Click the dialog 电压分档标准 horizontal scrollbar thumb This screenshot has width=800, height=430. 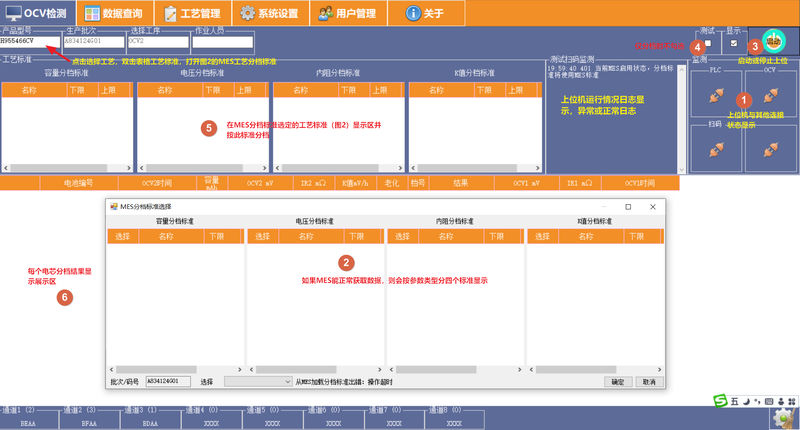coord(296,370)
